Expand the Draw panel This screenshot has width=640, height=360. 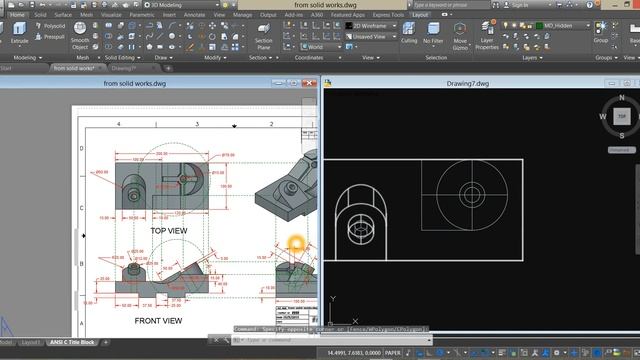163,58
